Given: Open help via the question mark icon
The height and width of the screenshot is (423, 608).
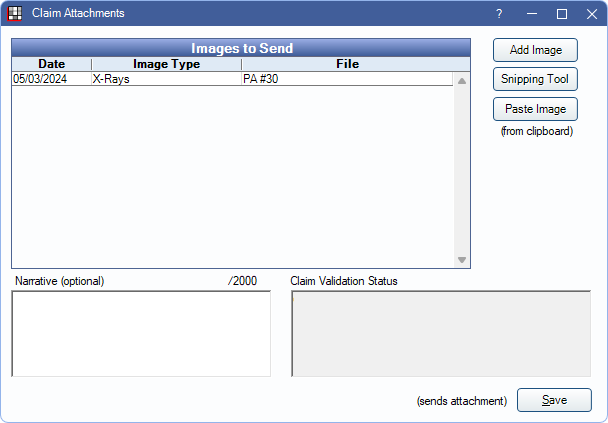Looking at the screenshot, I should coord(499,14).
